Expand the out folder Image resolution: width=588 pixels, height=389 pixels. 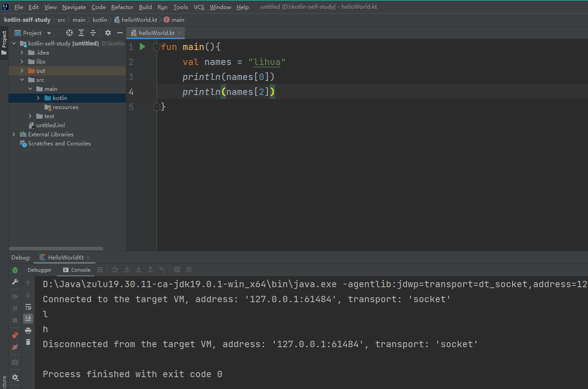coord(22,71)
